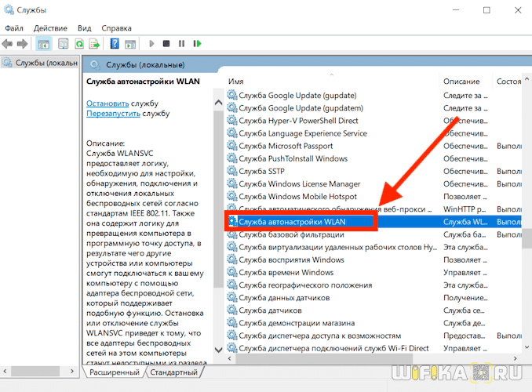
Task: Click Остановить service link
Action: [107, 103]
